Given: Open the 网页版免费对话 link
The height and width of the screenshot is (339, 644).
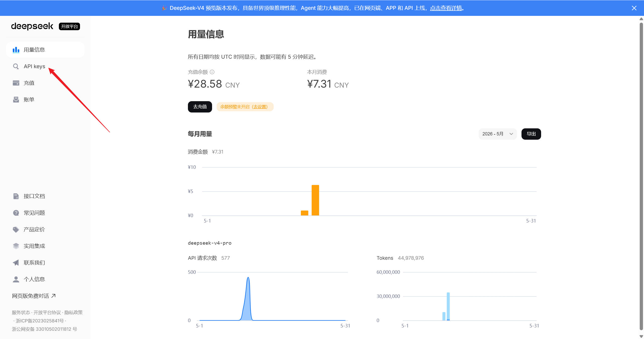Looking at the screenshot, I should pyautogui.click(x=34, y=296).
